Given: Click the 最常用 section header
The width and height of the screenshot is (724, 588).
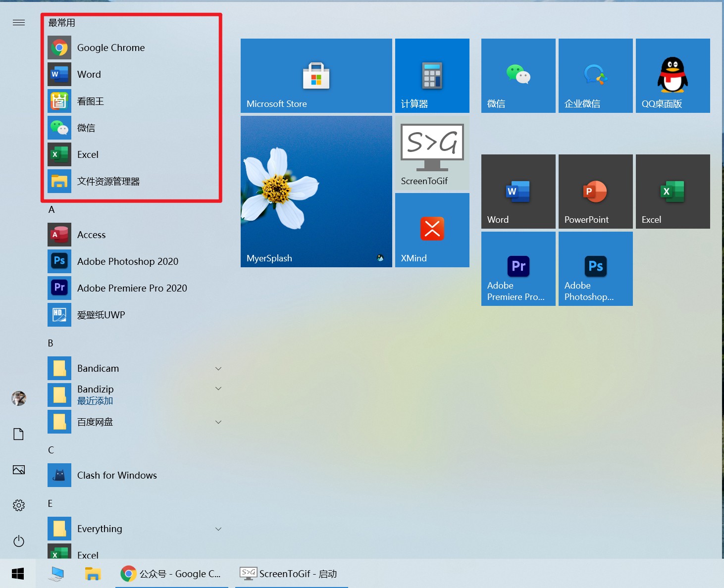Looking at the screenshot, I should point(62,23).
